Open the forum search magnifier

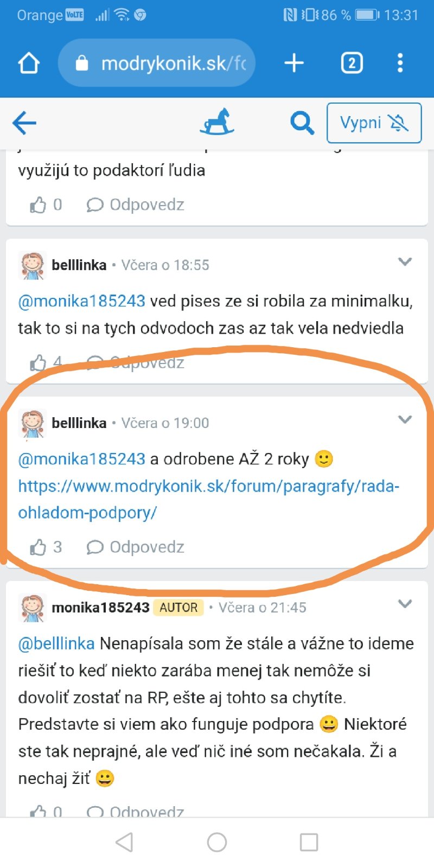click(x=302, y=123)
